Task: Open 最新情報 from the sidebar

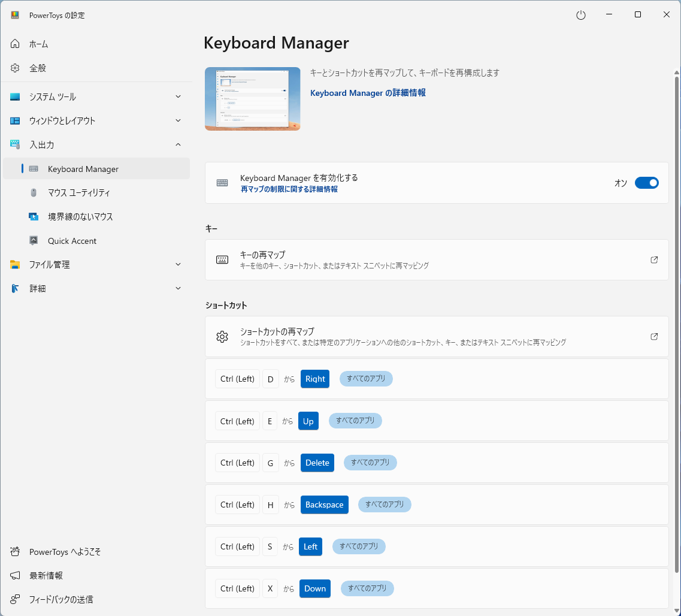Action: coord(96,576)
